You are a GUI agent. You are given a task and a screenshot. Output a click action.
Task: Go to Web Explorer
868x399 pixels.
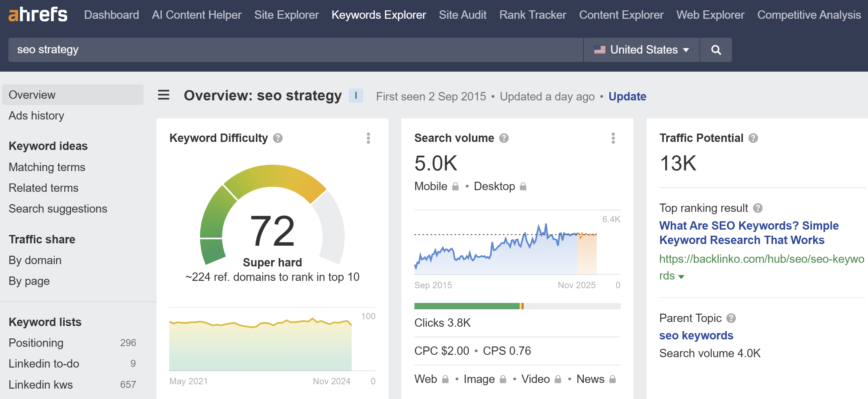[x=710, y=15]
